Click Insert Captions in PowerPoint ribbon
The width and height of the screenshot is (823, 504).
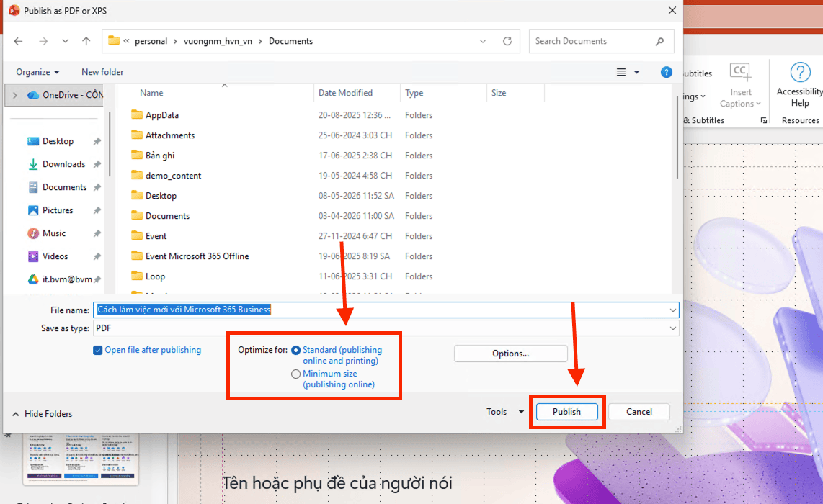pyautogui.click(x=740, y=86)
